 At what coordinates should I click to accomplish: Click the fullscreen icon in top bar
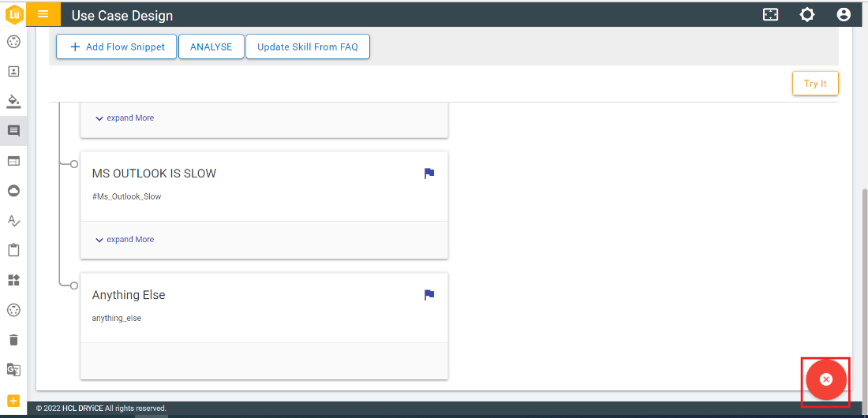click(x=770, y=15)
